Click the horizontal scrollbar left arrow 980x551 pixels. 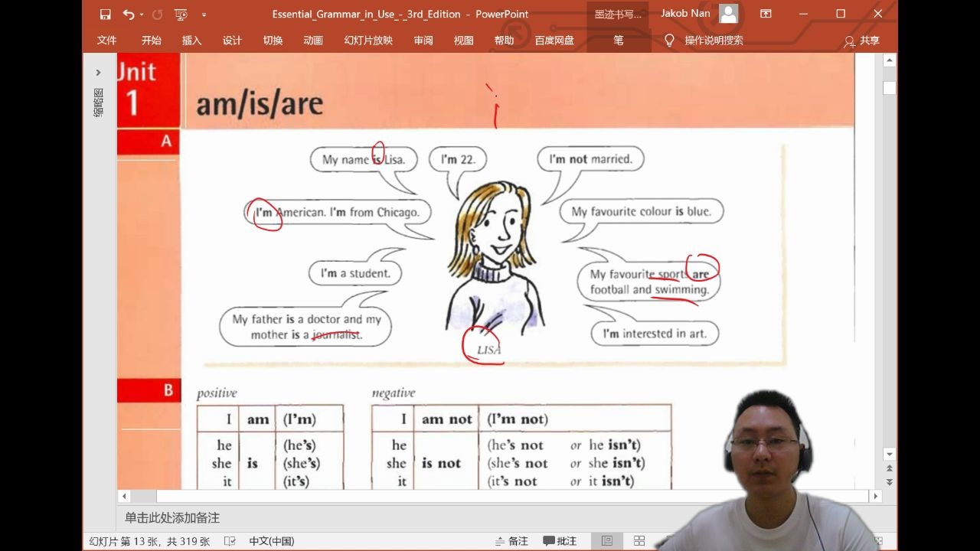[x=124, y=496]
